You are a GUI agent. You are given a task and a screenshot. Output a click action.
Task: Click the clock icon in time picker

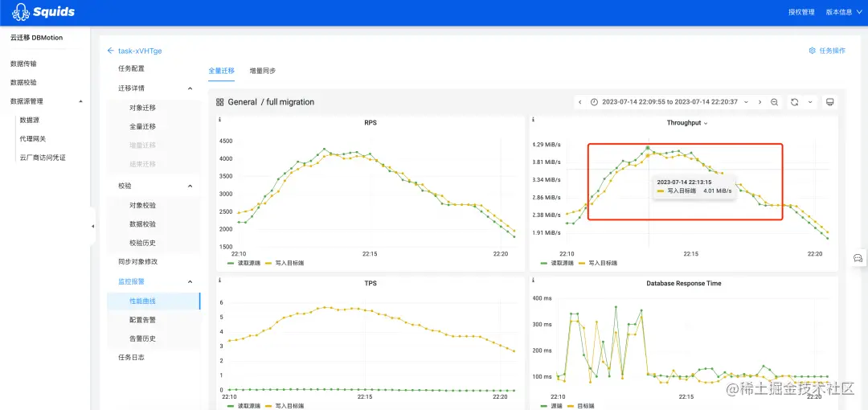tap(595, 102)
